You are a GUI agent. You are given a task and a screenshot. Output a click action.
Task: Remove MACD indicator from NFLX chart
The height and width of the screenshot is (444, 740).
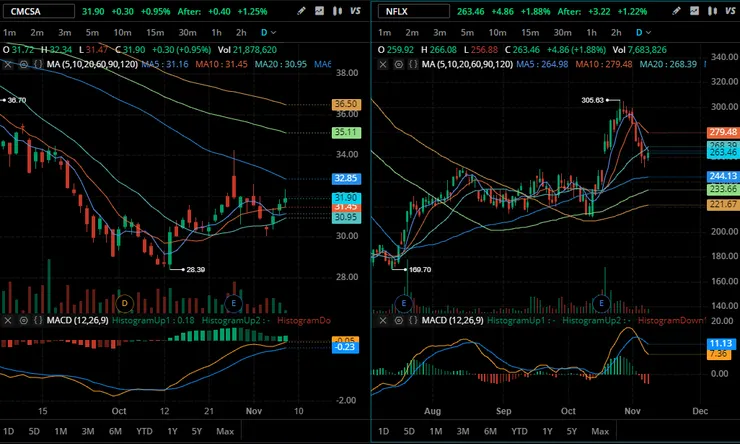click(x=383, y=320)
